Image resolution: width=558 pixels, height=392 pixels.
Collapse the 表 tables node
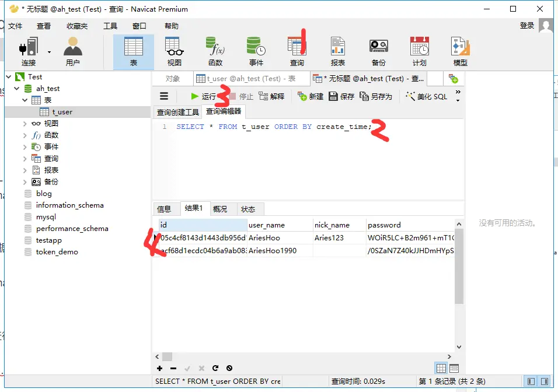pyautogui.click(x=25, y=100)
